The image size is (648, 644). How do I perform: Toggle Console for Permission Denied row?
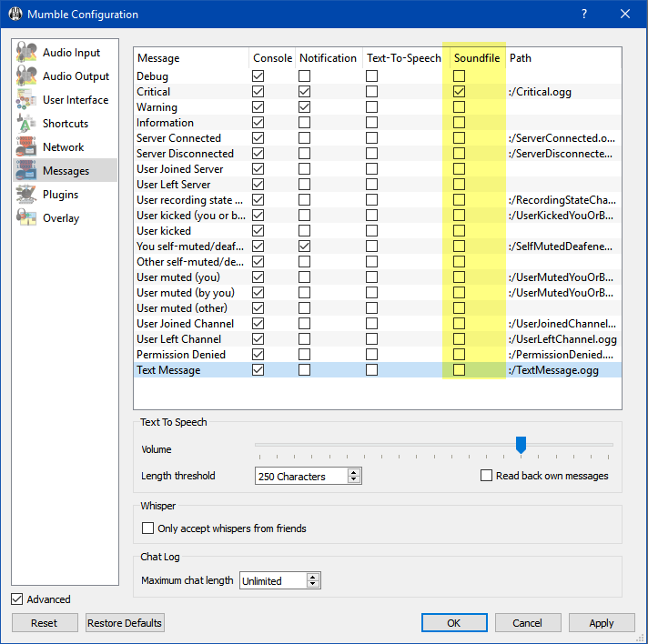(x=258, y=355)
